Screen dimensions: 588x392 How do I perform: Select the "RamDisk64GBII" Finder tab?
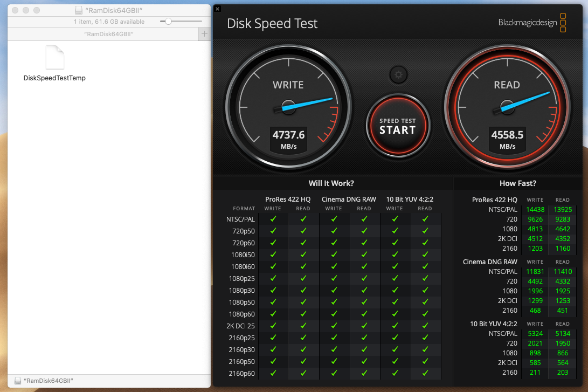(x=109, y=34)
